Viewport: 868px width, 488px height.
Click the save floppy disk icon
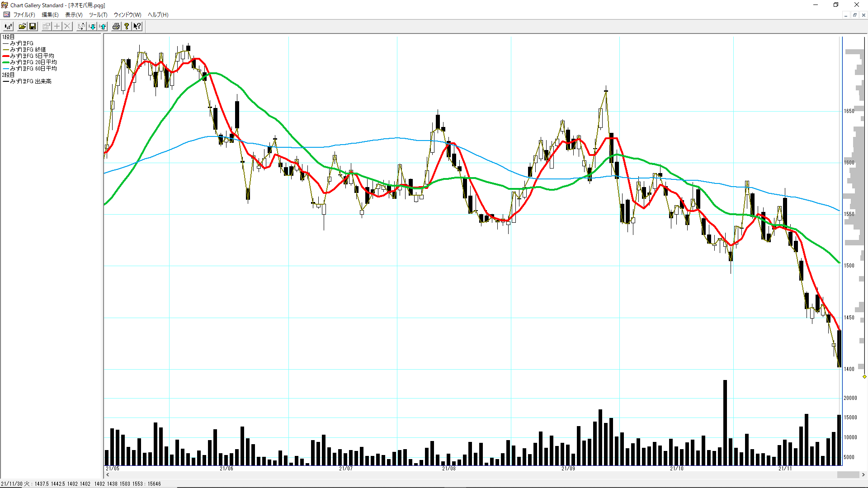(x=33, y=26)
